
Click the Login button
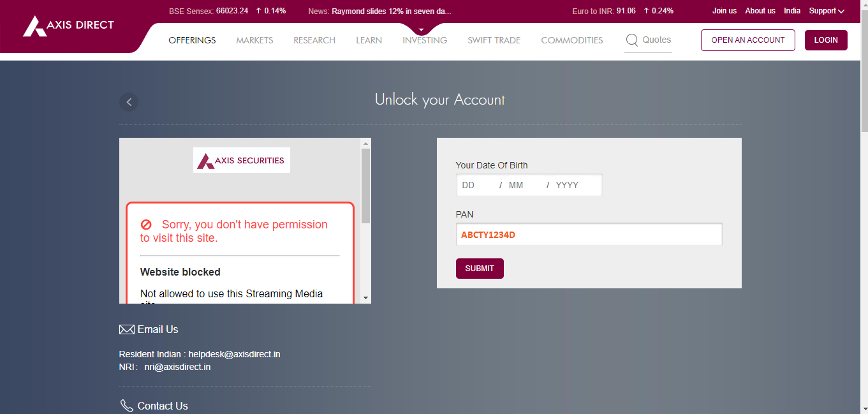coord(826,40)
